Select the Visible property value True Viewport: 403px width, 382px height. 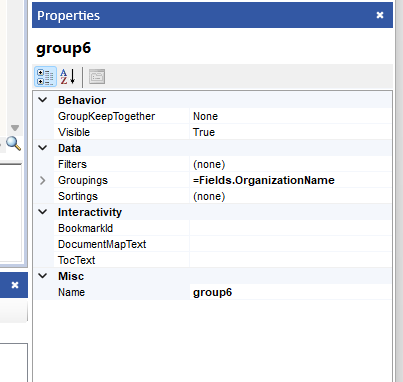[x=290, y=132]
